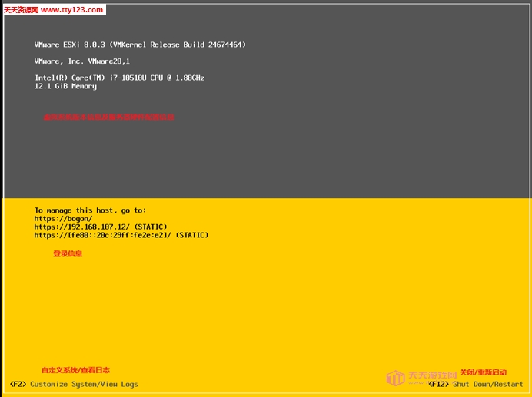Open the https://192.168.107.12/ static address
532x397 pixels.
pyautogui.click(x=101, y=227)
